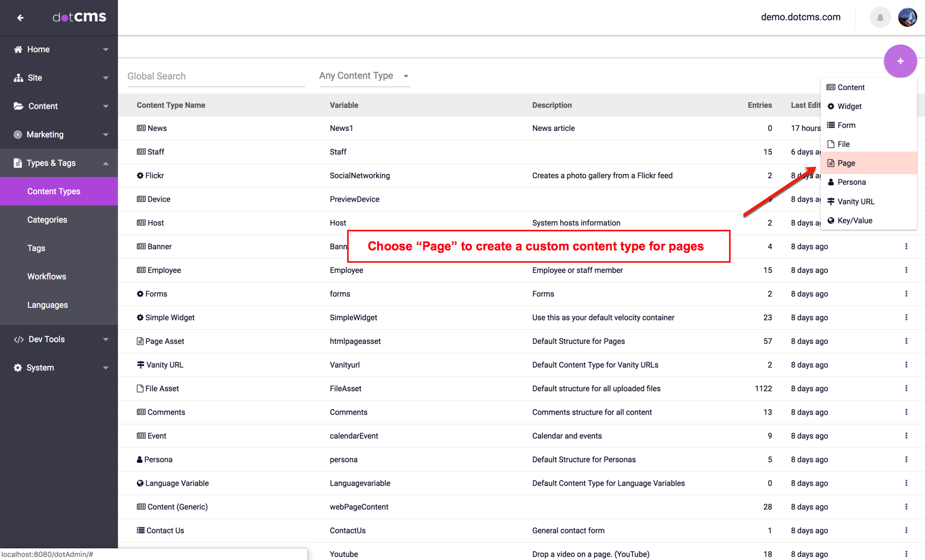Click the Global Search field
This screenshot has height=560, width=925.
[x=216, y=76]
